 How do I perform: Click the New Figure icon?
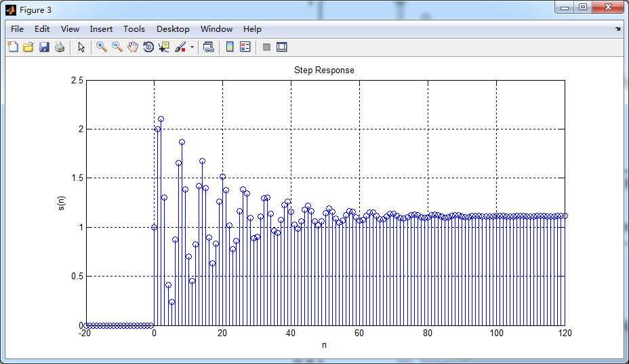pos(13,47)
